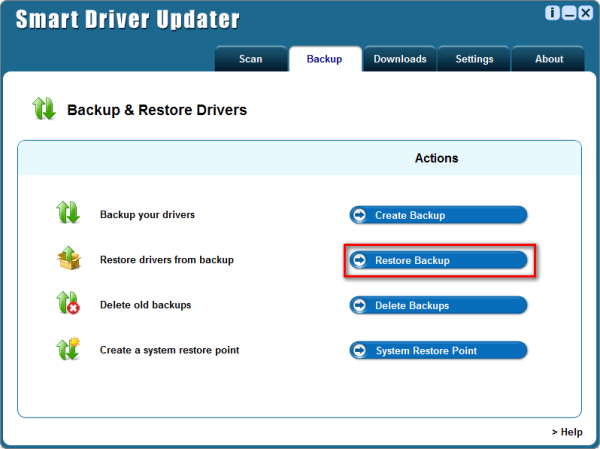Close the Smart Driver Updater window
The width and height of the screenshot is (600, 449).
click(x=583, y=13)
